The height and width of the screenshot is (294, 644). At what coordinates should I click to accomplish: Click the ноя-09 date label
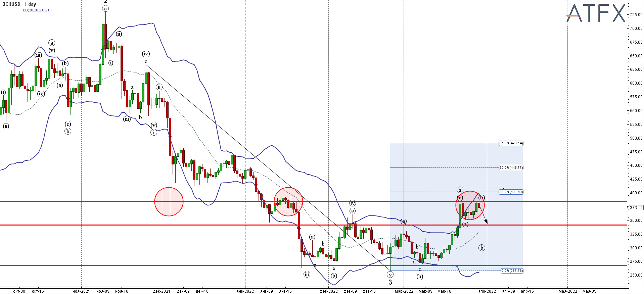103,291
